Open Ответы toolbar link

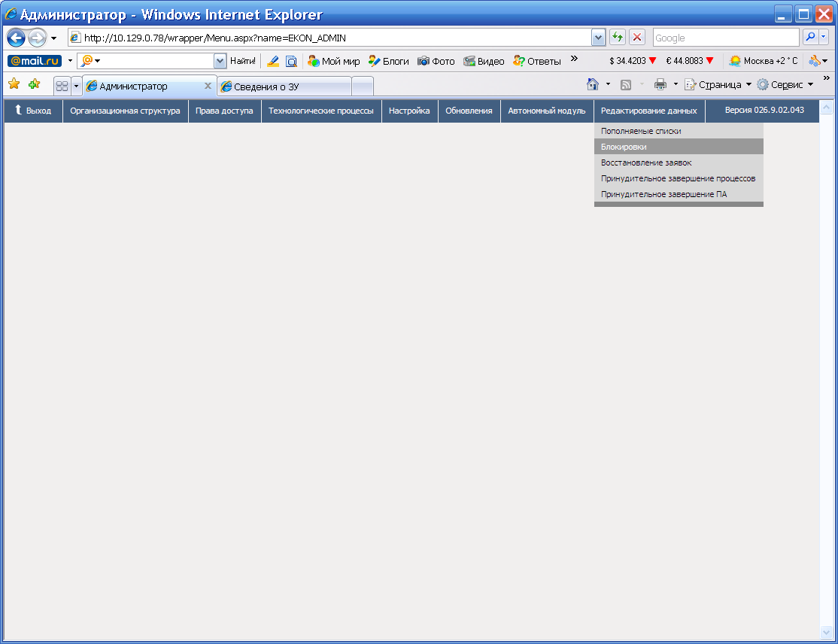(x=536, y=62)
